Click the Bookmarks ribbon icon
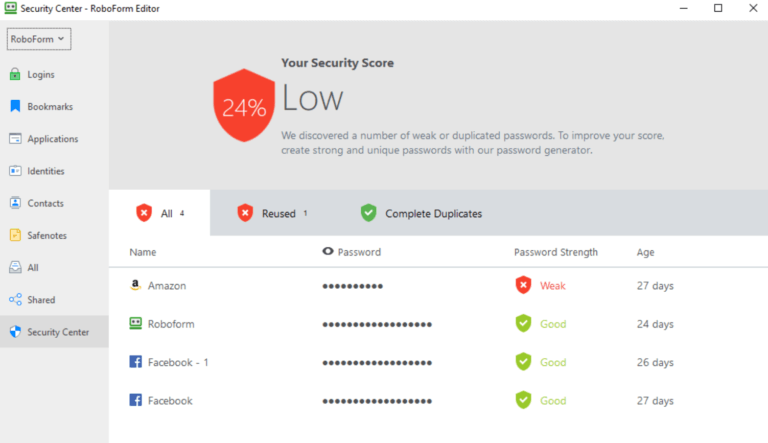The width and height of the screenshot is (768, 443). (x=15, y=107)
